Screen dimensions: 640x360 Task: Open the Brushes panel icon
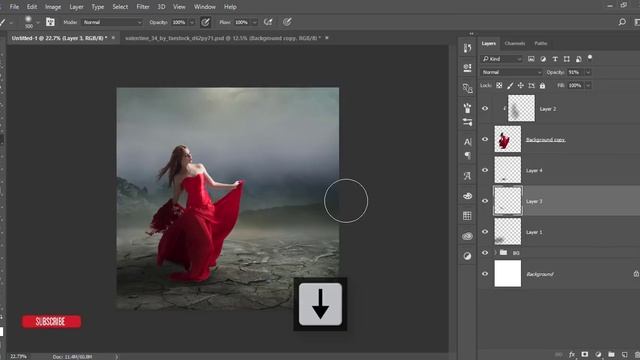[x=467, y=108]
